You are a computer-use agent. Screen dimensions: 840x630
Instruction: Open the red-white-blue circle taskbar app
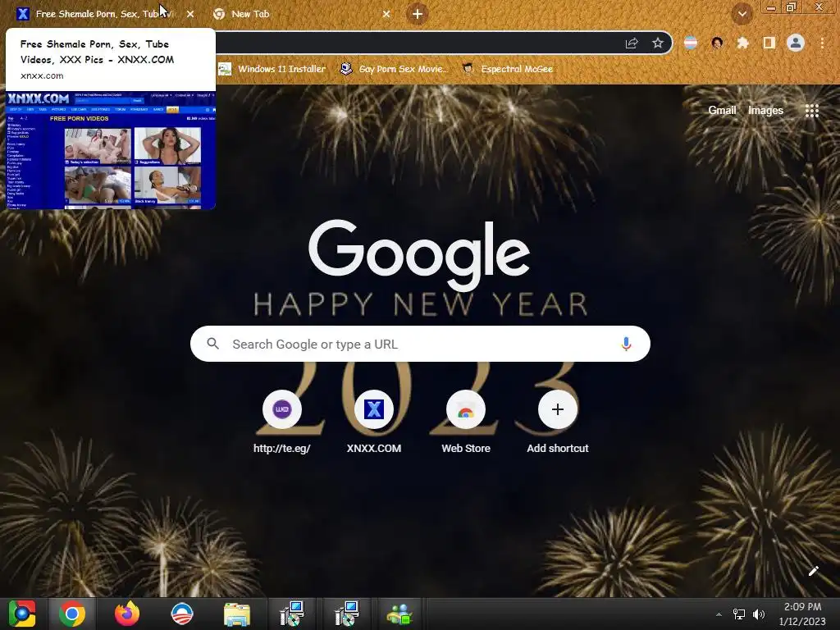tap(182, 614)
